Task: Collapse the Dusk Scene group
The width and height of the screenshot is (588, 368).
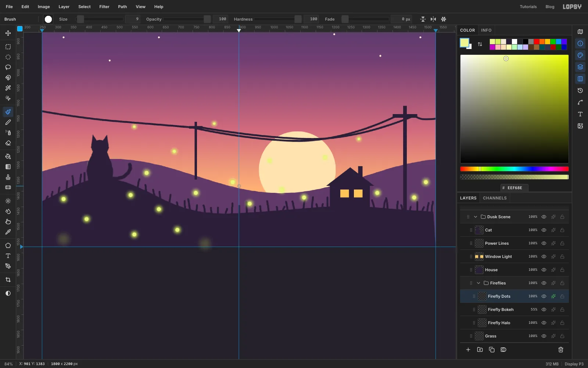Action: [476, 217]
